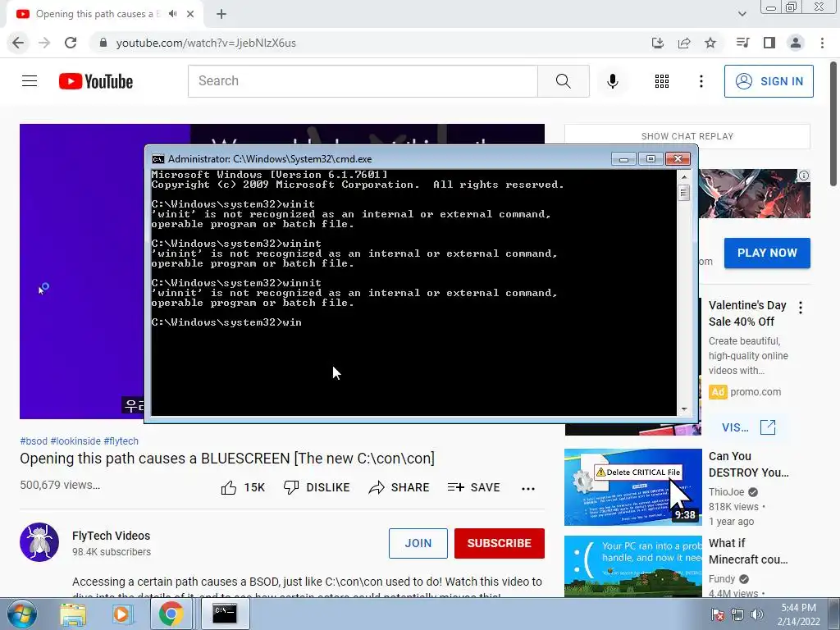
Task: Click the #lookinside hashtag
Action: point(75,441)
